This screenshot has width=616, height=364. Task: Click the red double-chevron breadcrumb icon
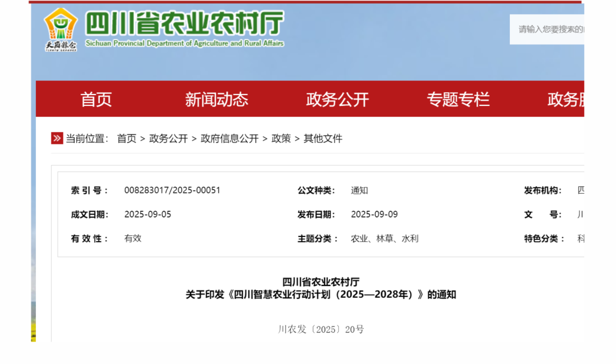[x=57, y=138]
